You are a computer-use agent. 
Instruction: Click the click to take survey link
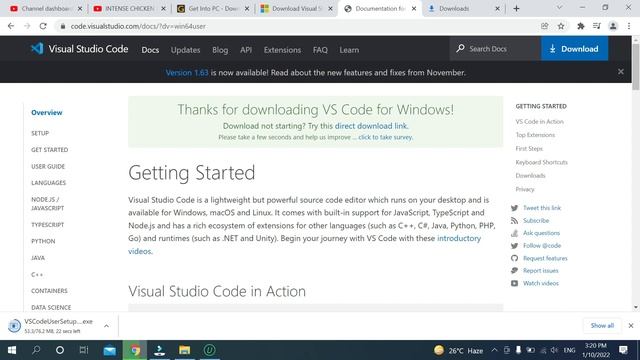(385, 137)
